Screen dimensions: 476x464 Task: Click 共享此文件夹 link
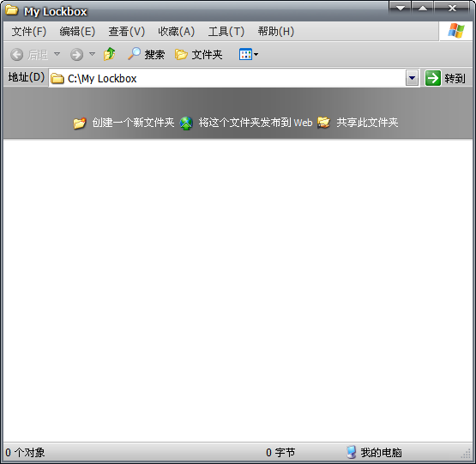coord(367,123)
